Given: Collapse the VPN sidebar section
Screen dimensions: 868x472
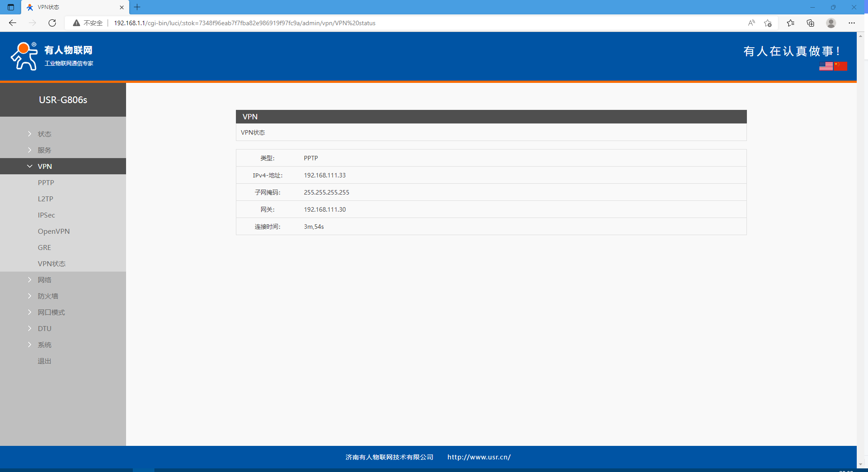Looking at the screenshot, I should [45, 166].
